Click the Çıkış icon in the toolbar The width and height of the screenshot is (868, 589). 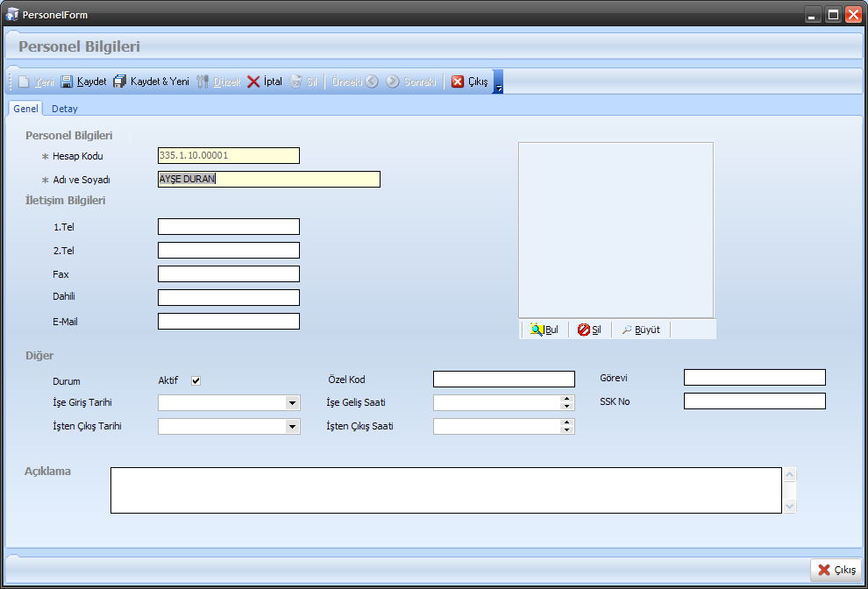458,82
